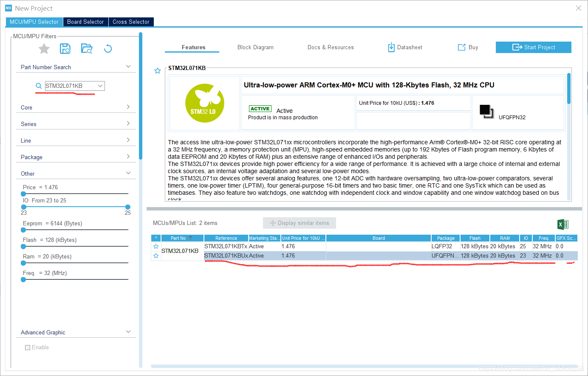588x376 pixels.
Task: Sort list by IO column header
Action: [x=526, y=238]
